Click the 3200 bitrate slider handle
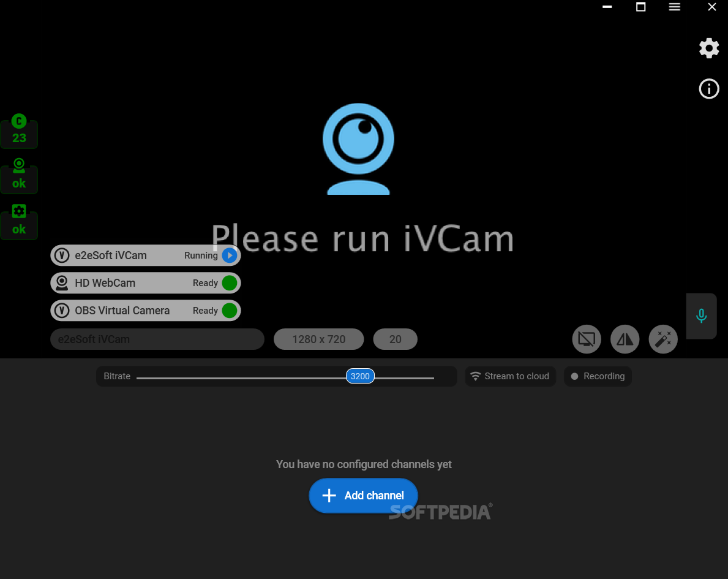The height and width of the screenshot is (579, 728). [x=360, y=376]
